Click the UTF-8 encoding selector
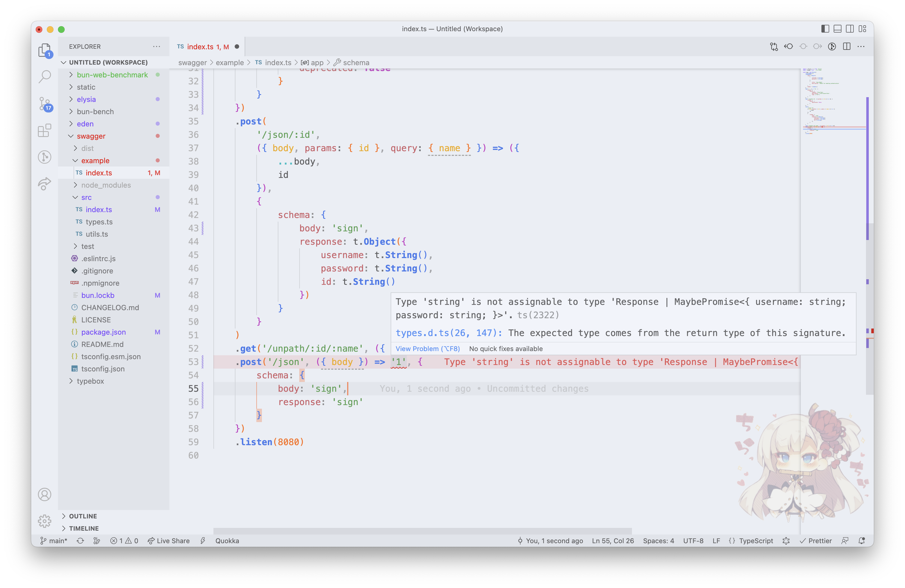The image size is (905, 588). tap(693, 540)
